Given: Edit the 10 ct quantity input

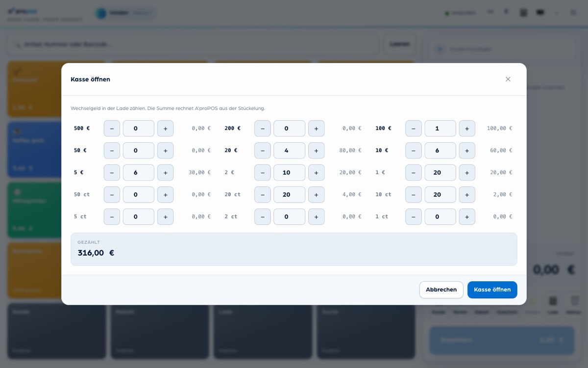Looking at the screenshot, I should 441,195.
